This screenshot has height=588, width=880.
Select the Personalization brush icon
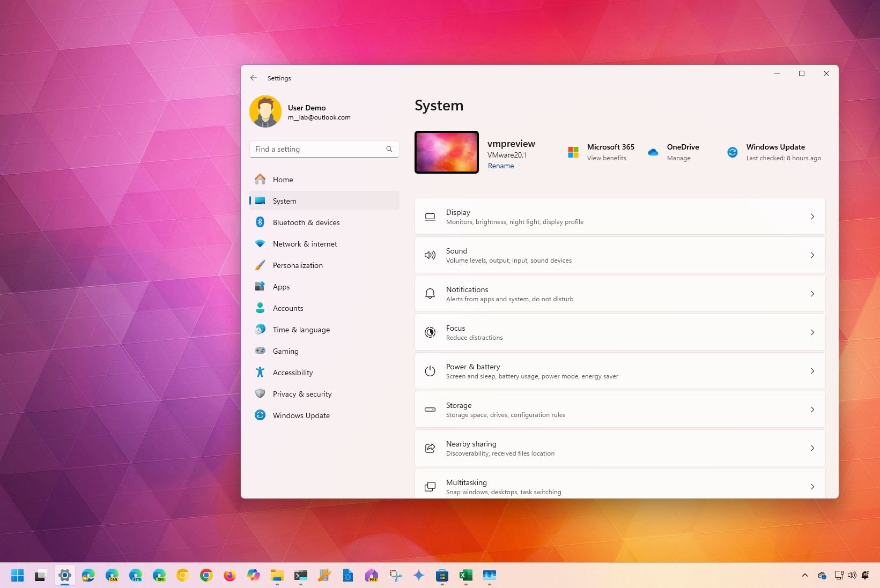point(261,265)
